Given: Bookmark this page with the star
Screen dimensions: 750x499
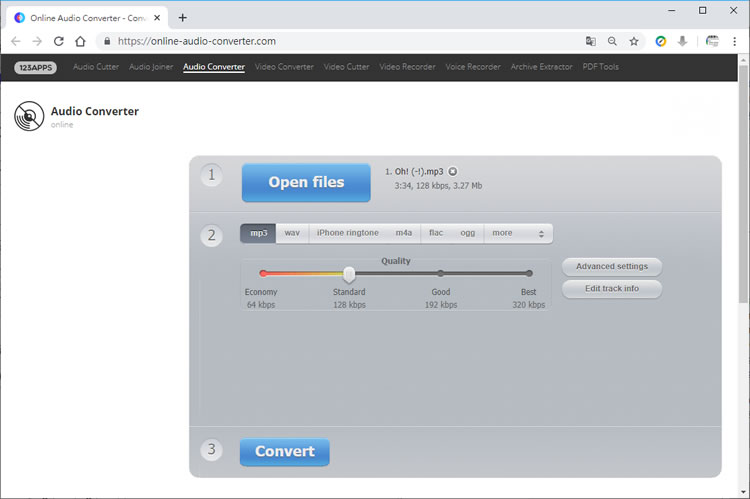Looking at the screenshot, I should [x=634, y=41].
